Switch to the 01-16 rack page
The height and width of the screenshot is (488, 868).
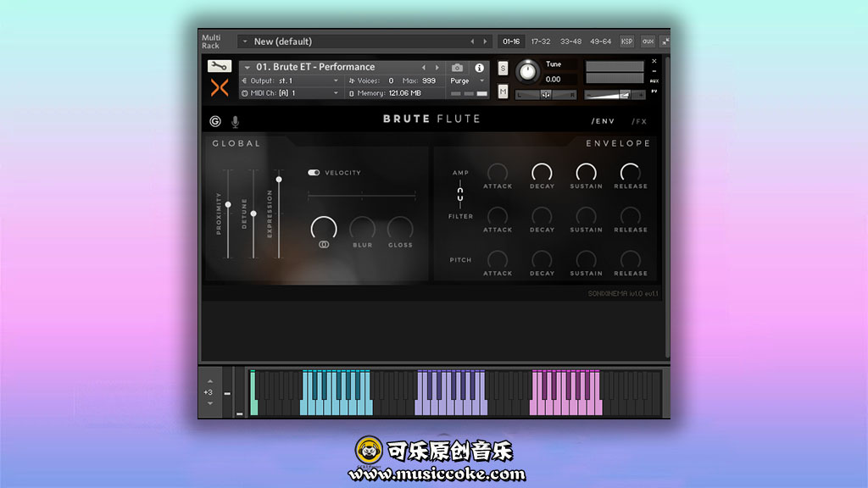pyautogui.click(x=510, y=42)
